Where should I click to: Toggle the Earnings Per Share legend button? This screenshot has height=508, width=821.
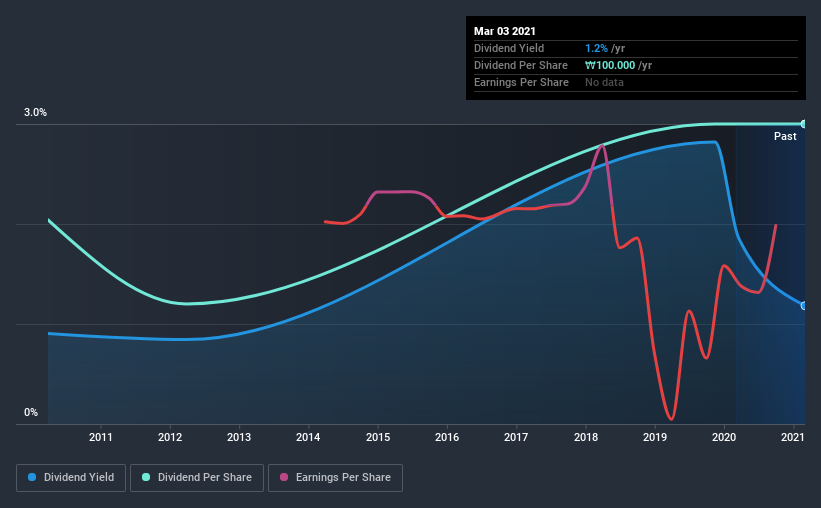335,478
